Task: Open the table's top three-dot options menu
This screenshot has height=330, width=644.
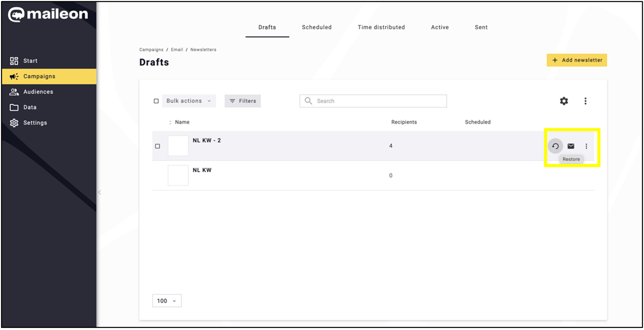Action: (585, 101)
